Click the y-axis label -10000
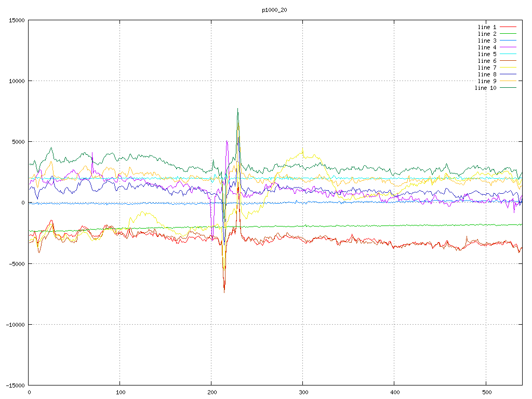 point(15,325)
